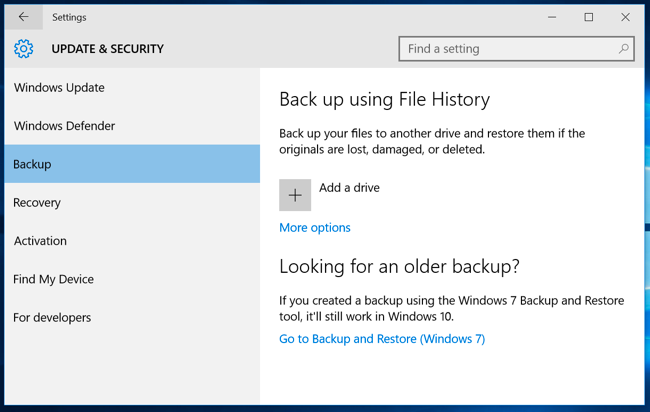Click the Find a setting search box

(x=517, y=49)
